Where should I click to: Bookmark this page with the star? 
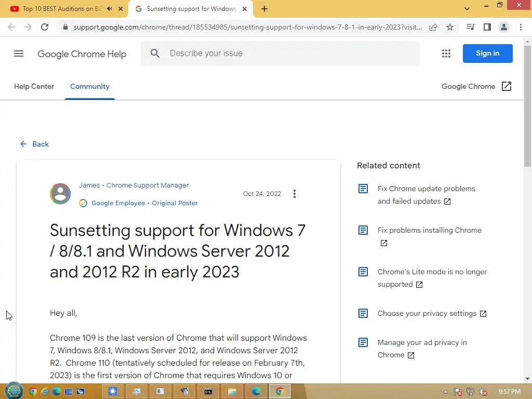pos(450,27)
